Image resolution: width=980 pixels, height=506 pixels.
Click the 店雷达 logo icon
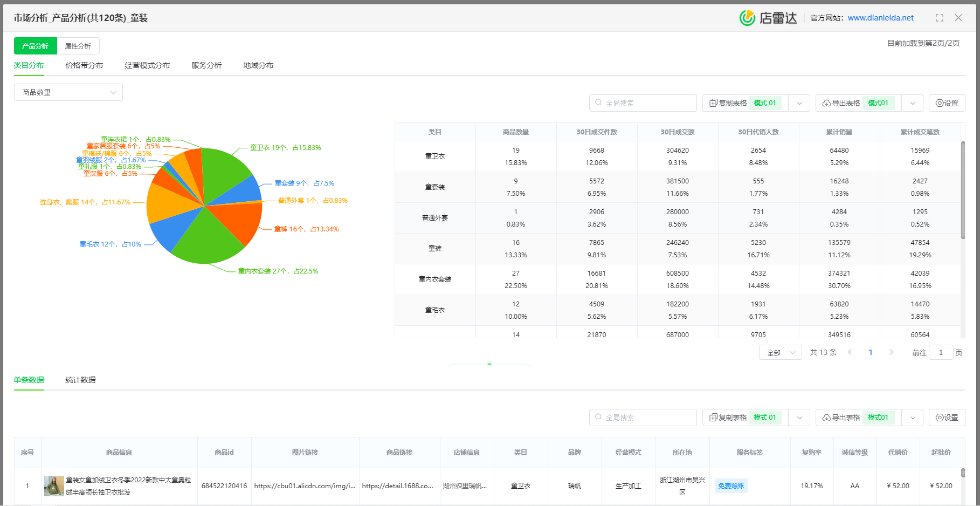point(747,18)
